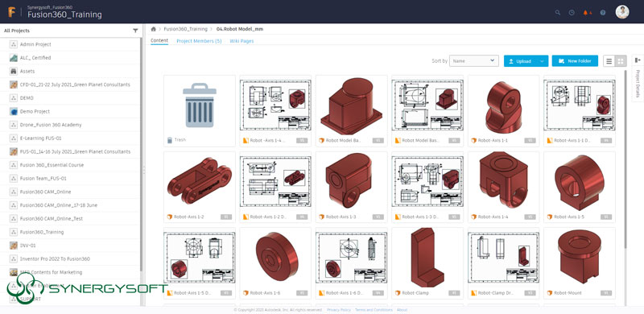Click Fusion360_Training breadcrumb link
This screenshot has height=314, width=644.
pos(186,29)
